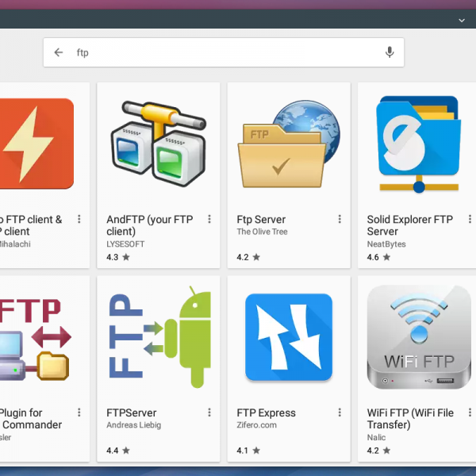Click the 4.2 rating under Nalic
The width and height of the screenshot is (476, 476).
pyautogui.click(x=379, y=451)
